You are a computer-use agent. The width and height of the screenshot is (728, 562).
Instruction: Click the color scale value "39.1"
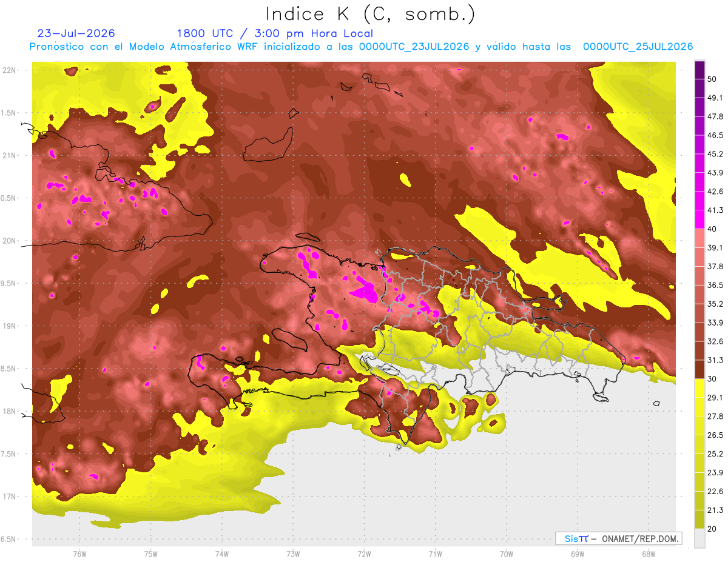pos(715,247)
